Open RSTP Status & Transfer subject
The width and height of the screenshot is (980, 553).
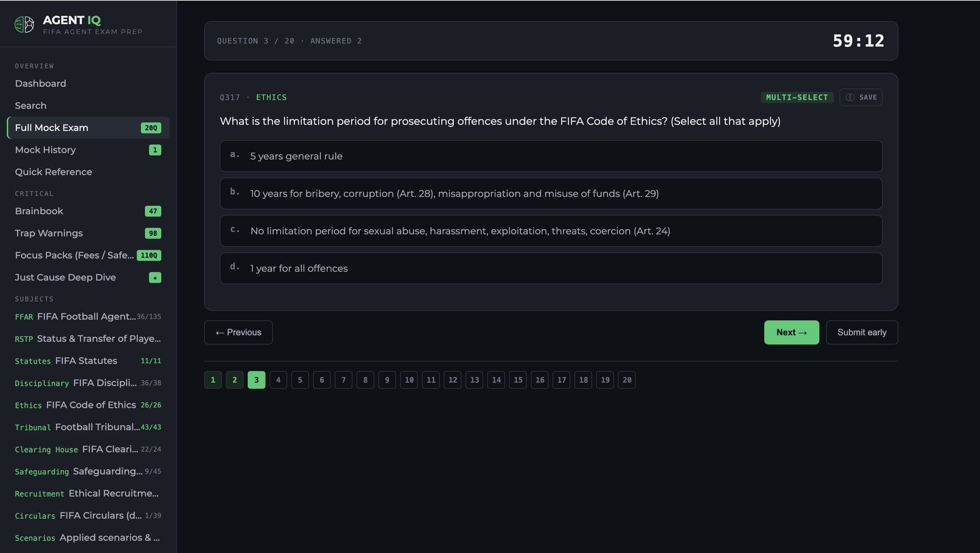pos(88,339)
